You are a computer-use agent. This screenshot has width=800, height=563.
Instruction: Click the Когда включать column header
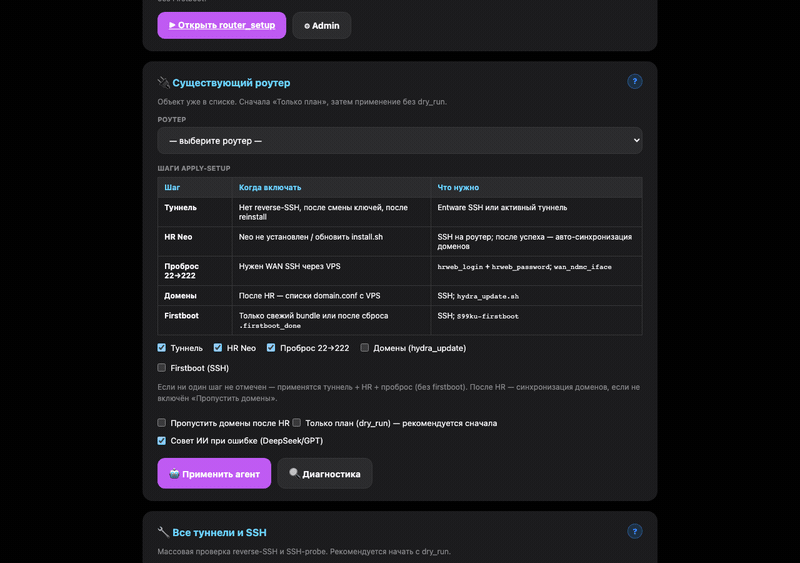click(x=270, y=187)
